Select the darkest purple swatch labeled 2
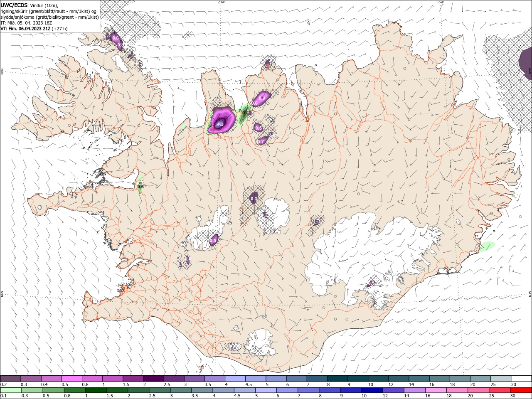The height and width of the screenshot is (399, 532). [x=153, y=379]
